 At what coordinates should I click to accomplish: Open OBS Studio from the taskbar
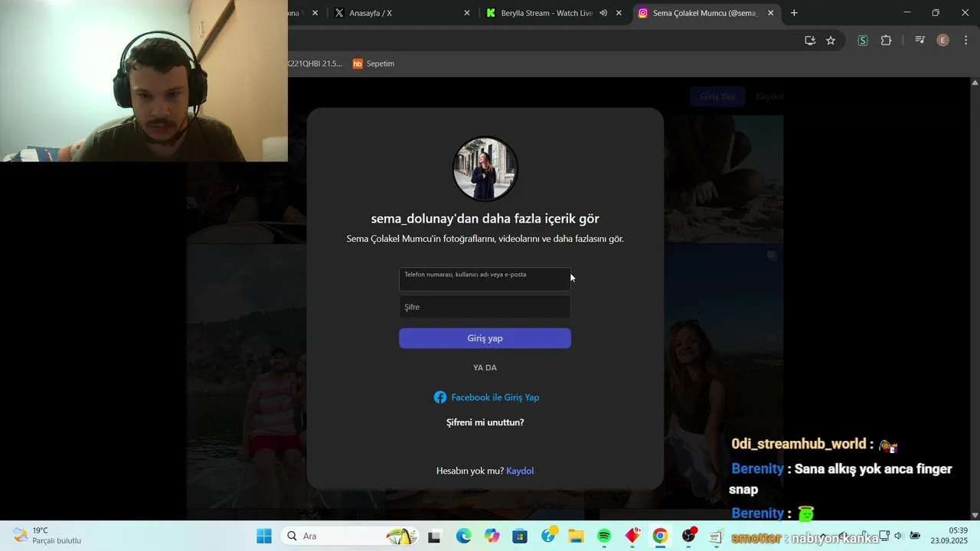coord(689,536)
